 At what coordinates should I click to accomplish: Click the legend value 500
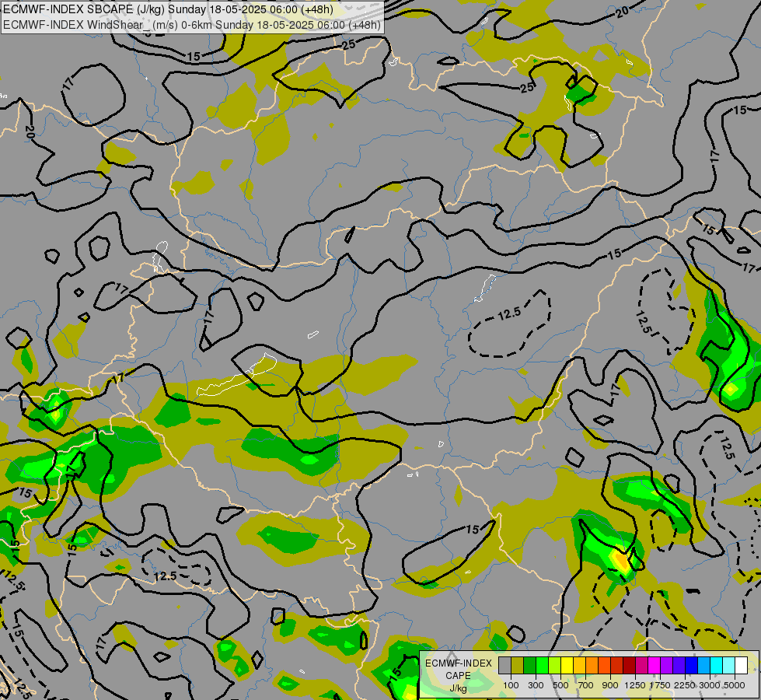tap(560, 685)
